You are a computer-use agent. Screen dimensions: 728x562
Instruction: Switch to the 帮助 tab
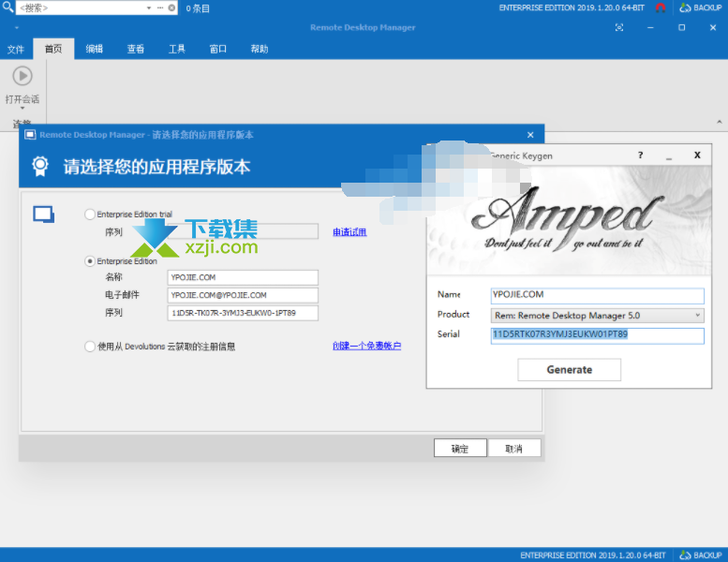pos(260,50)
